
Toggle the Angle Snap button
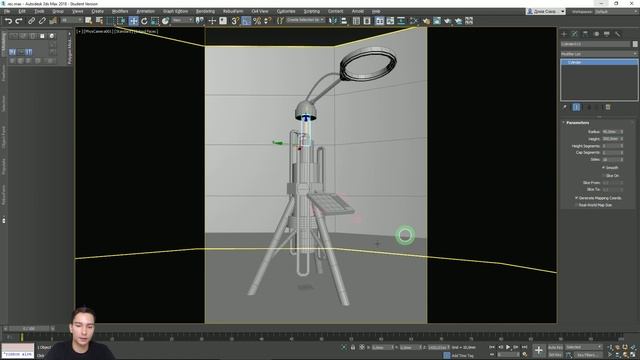tap(246, 20)
